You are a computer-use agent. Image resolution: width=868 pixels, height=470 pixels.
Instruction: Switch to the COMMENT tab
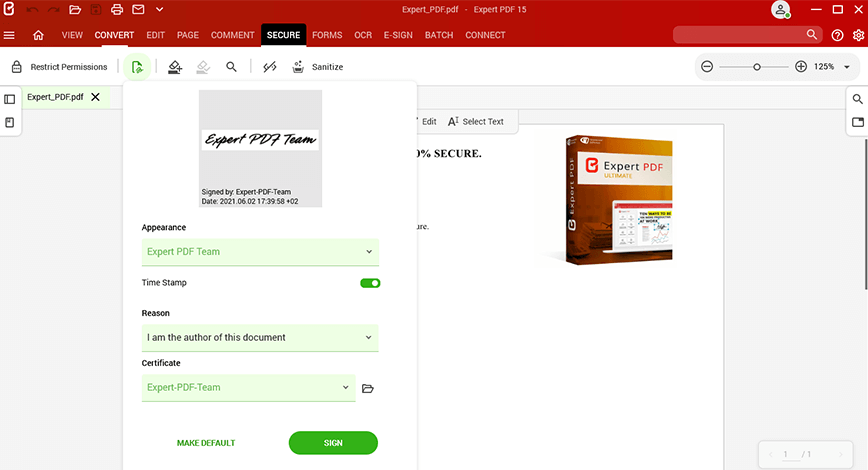coord(232,35)
